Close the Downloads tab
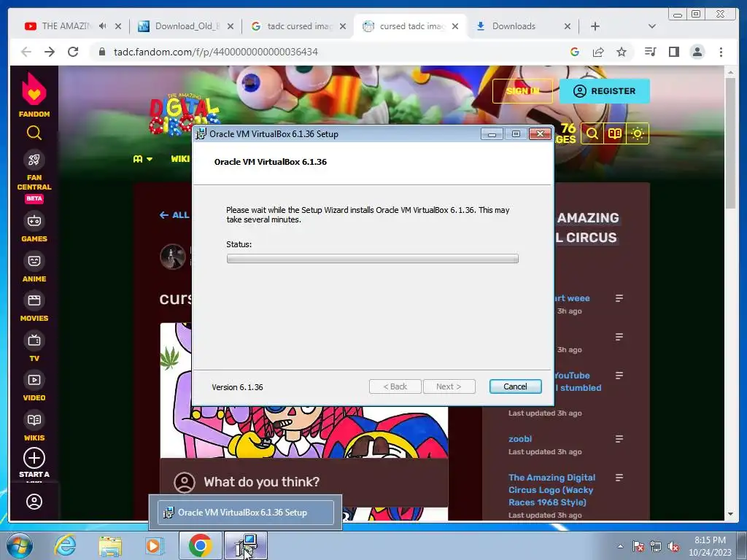The image size is (747, 560). pyautogui.click(x=568, y=26)
